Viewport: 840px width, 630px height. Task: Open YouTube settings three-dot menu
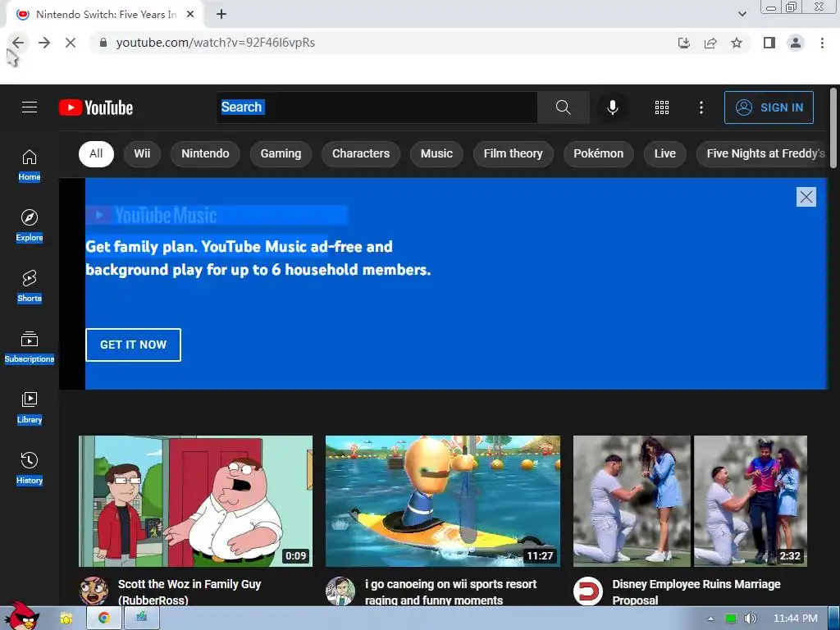(x=701, y=107)
